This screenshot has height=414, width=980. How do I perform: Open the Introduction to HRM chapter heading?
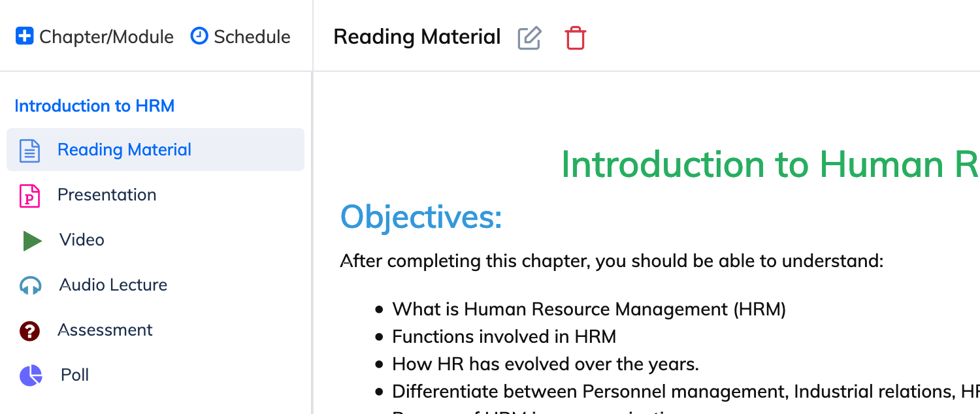[x=94, y=106]
